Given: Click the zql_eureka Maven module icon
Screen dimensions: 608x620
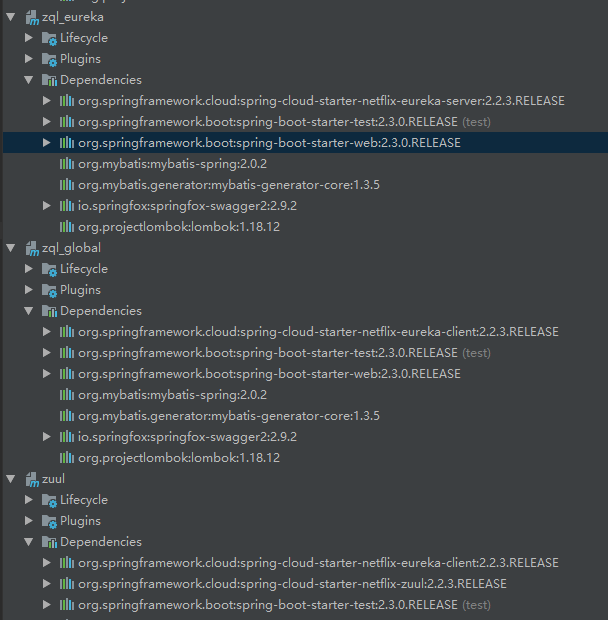Looking at the screenshot, I should pos(32,17).
